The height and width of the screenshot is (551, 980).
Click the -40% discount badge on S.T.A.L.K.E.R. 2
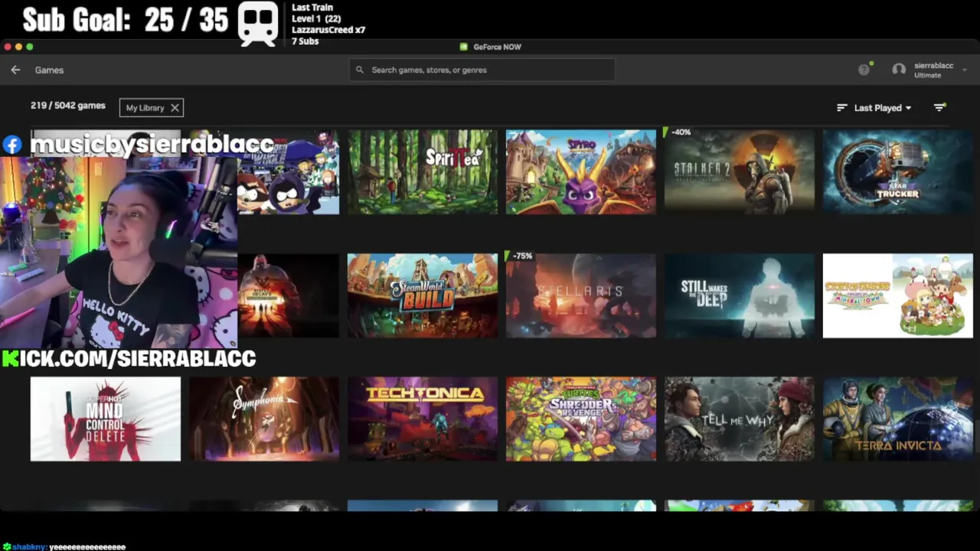pos(679,132)
